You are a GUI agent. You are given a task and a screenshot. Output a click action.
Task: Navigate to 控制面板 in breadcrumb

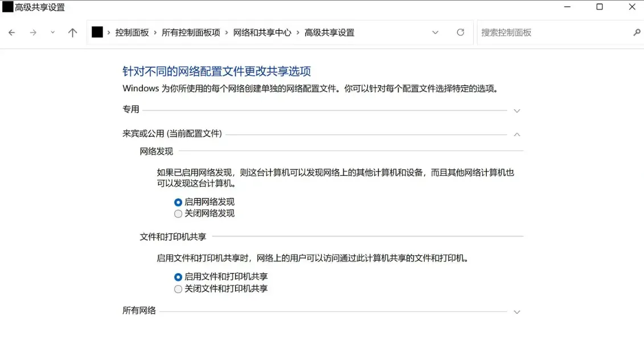click(132, 32)
